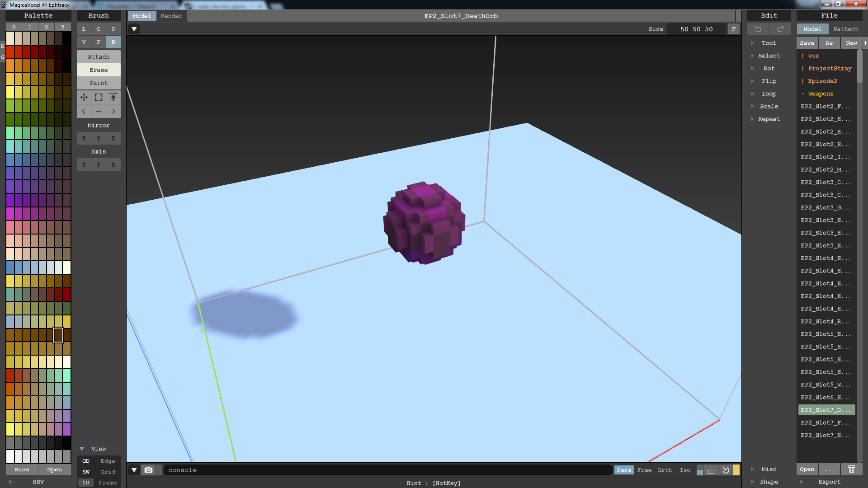Click the Attach brush mode button
The image size is (868, 488).
99,56
